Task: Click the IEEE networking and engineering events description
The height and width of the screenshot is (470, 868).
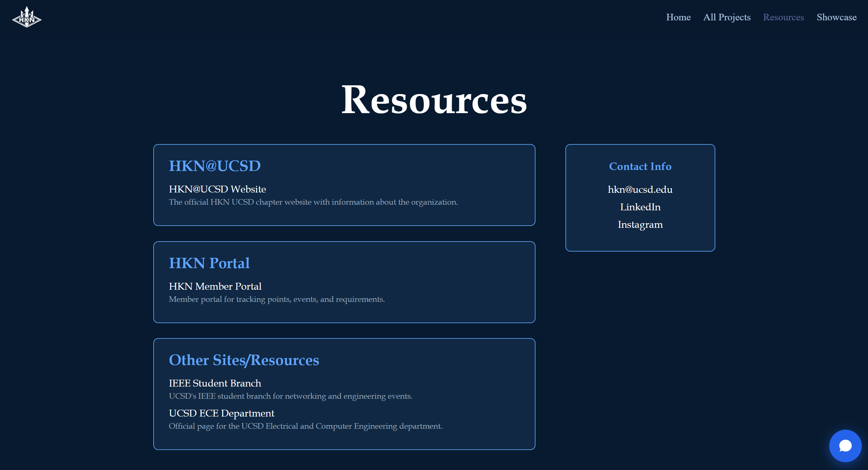Action: coord(290,396)
